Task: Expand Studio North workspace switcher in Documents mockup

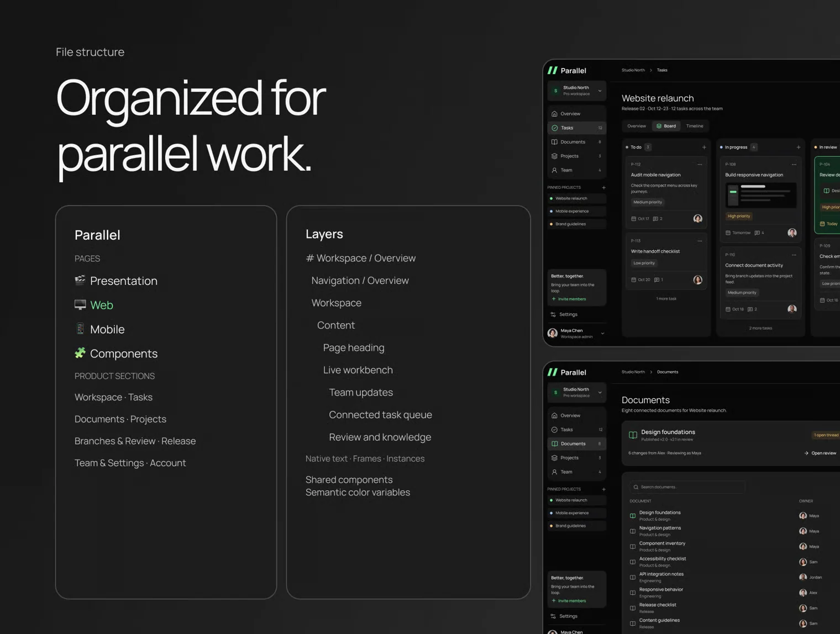Action: click(x=600, y=393)
